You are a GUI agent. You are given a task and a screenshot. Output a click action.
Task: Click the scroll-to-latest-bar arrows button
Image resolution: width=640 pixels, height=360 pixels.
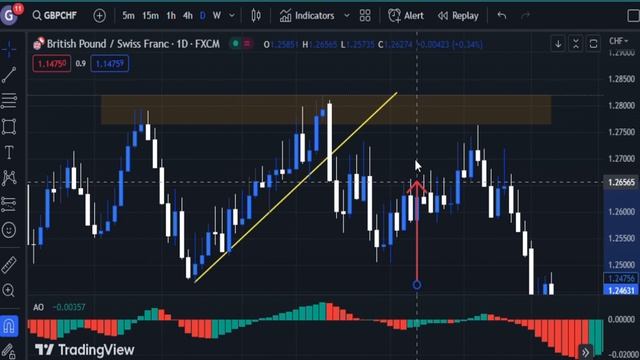pyautogui.click(x=586, y=352)
